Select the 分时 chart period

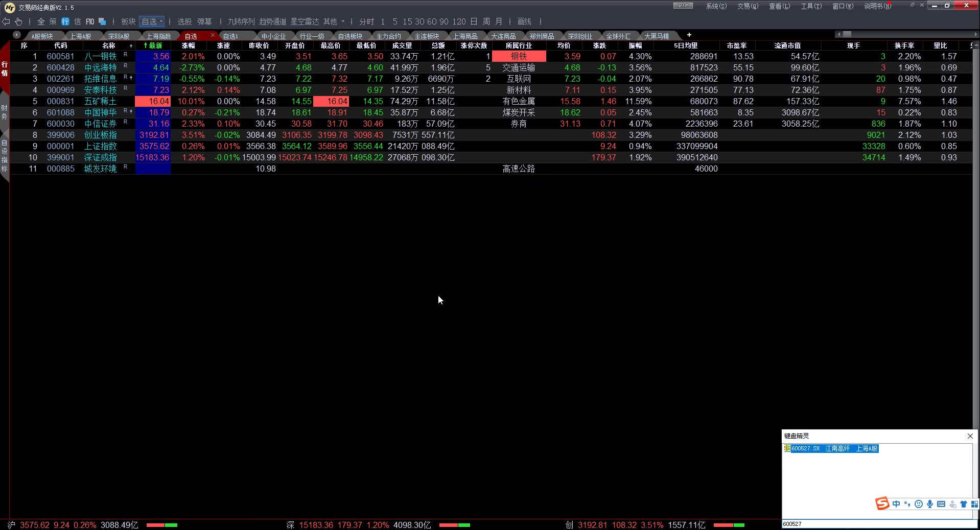pos(366,21)
